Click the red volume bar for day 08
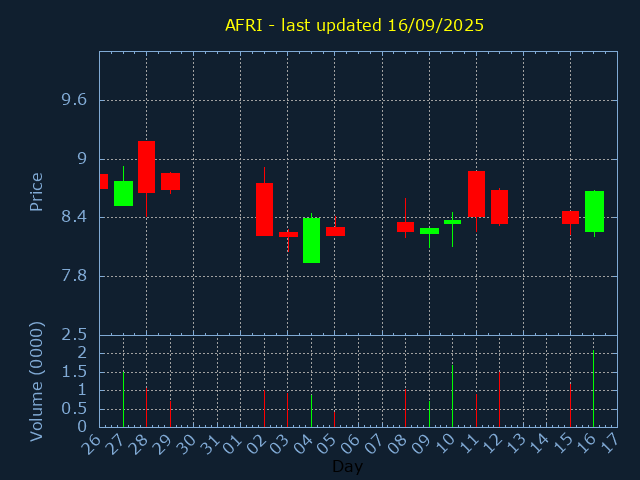Screen dimensions: 640x480 point(405,408)
